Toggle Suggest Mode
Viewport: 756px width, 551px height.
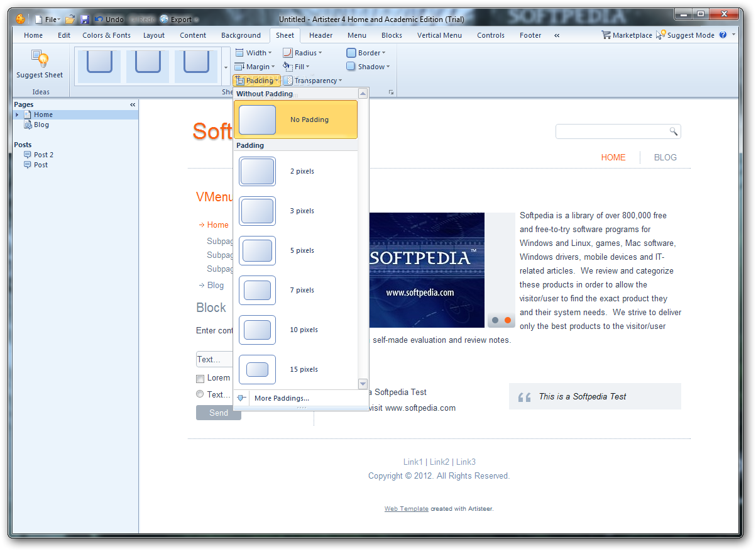tap(685, 35)
